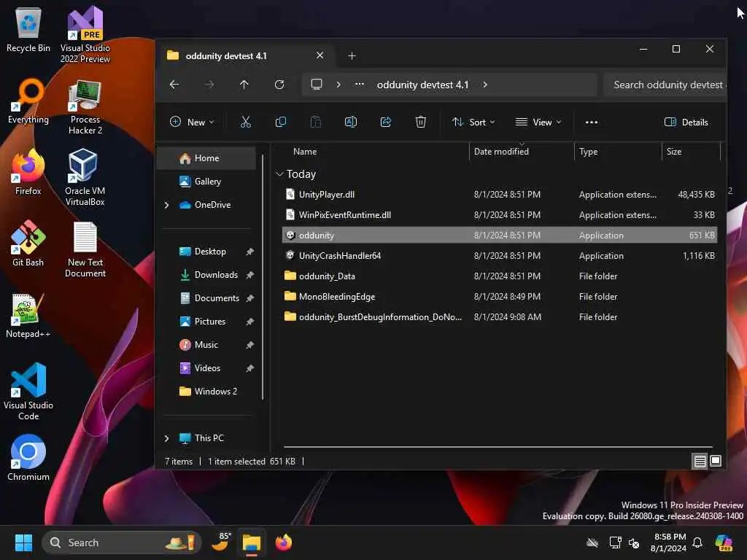Toggle the Details pane button
Screen dimensions: 747x560
(686, 122)
